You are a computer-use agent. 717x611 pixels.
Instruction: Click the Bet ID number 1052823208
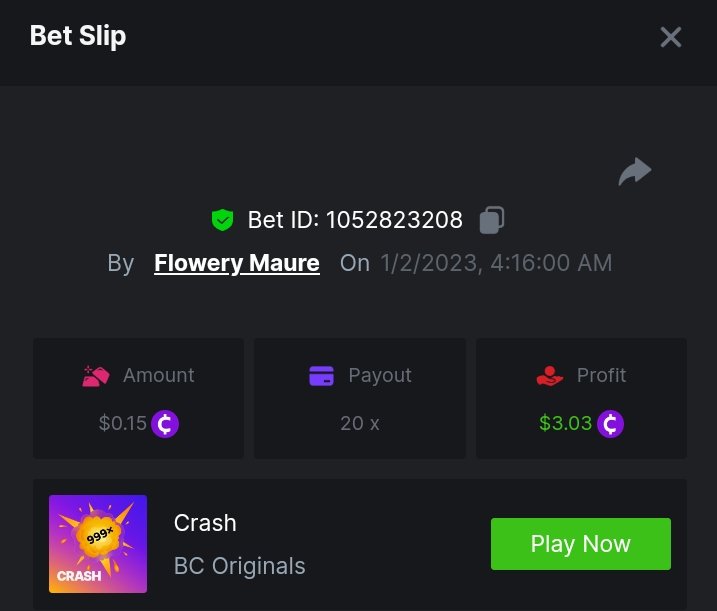click(394, 220)
